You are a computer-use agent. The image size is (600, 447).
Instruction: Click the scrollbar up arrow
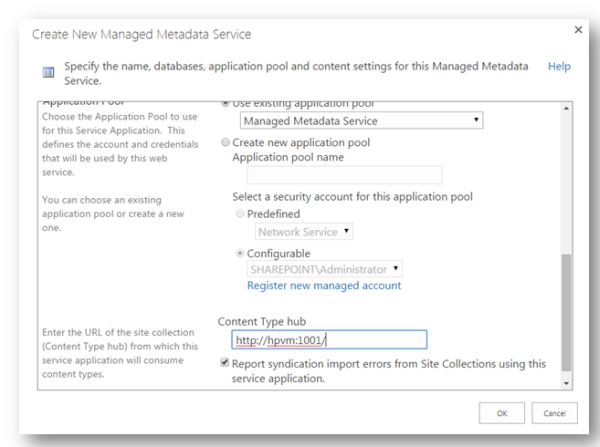pyautogui.click(x=567, y=108)
